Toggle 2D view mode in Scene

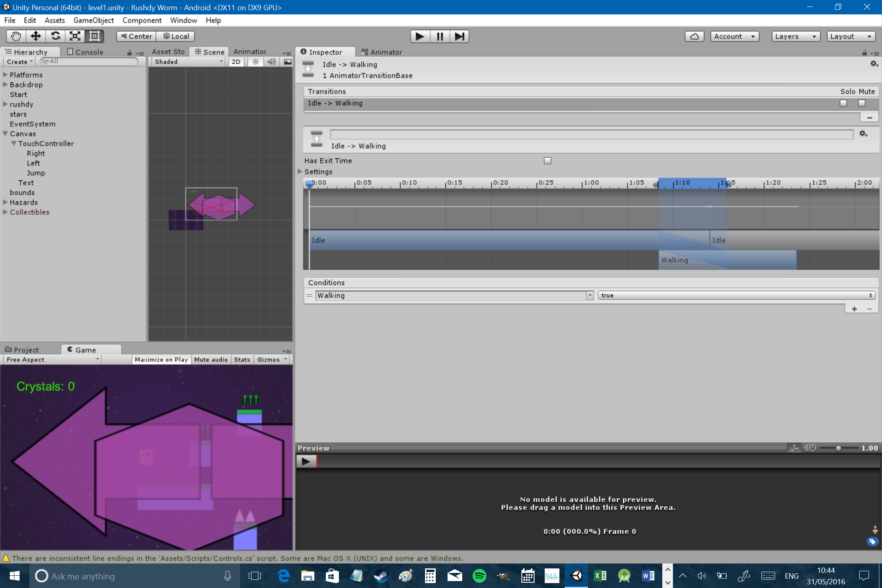(x=236, y=62)
